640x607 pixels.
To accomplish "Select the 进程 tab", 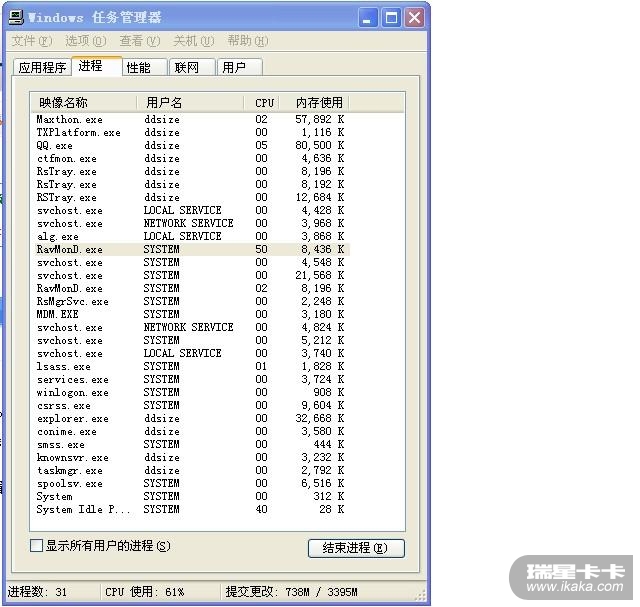I will pos(97,66).
